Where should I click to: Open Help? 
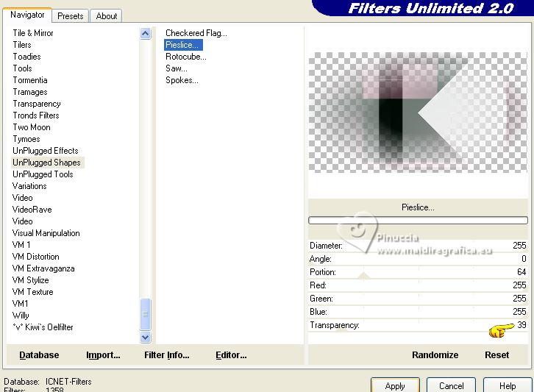click(x=508, y=385)
